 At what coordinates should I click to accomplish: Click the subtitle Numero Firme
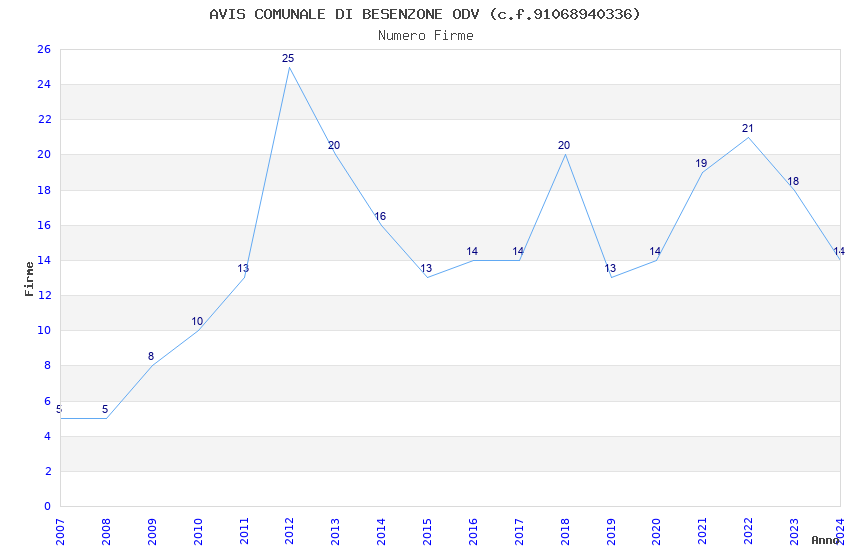(x=426, y=36)
